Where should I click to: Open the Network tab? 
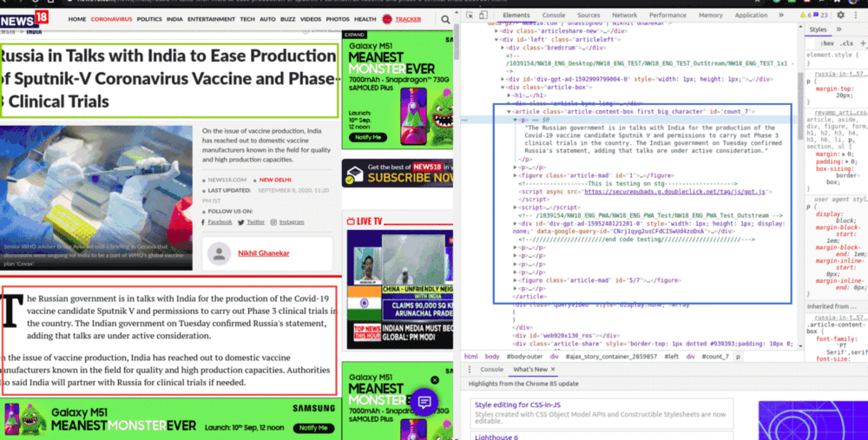tap(624, 16)
